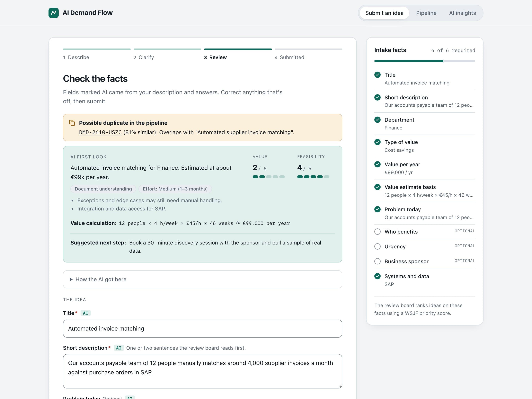Image resolution: width=532 pixels, height=399 pixels.
Task: Click the green check icon beside Department
Action: [377, 120]
